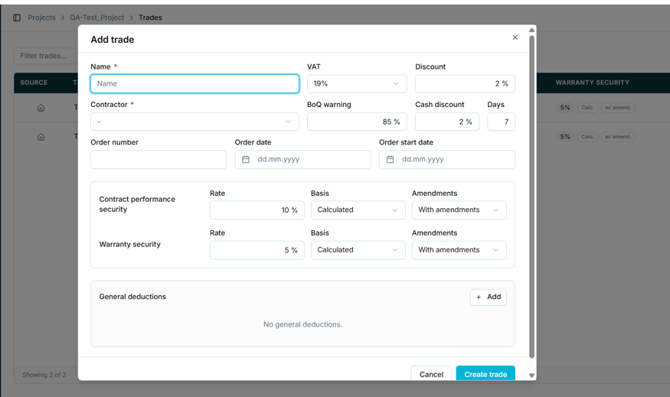Open the Contractor dropdown

[194, 121]
